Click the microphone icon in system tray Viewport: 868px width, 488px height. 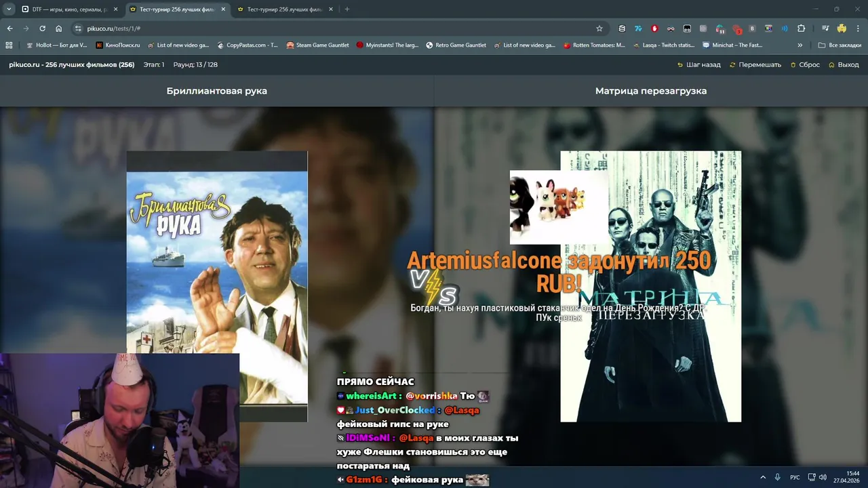[777, 477]
